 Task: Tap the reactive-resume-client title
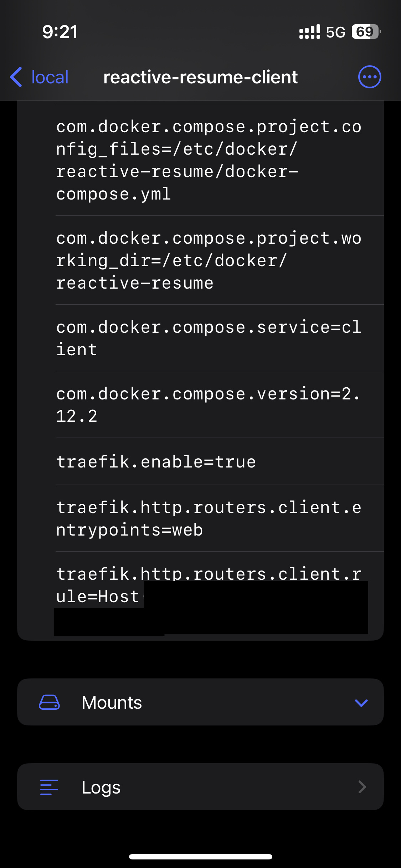200,77
